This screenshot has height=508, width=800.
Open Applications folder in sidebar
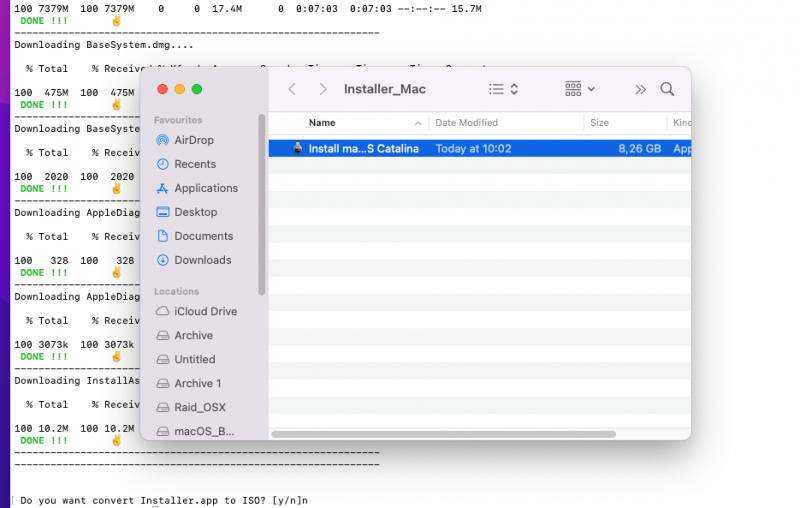(206, 188)
